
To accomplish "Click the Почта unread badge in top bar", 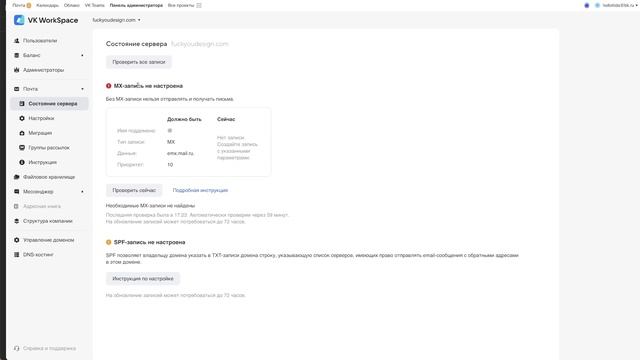I will point(29,5).
